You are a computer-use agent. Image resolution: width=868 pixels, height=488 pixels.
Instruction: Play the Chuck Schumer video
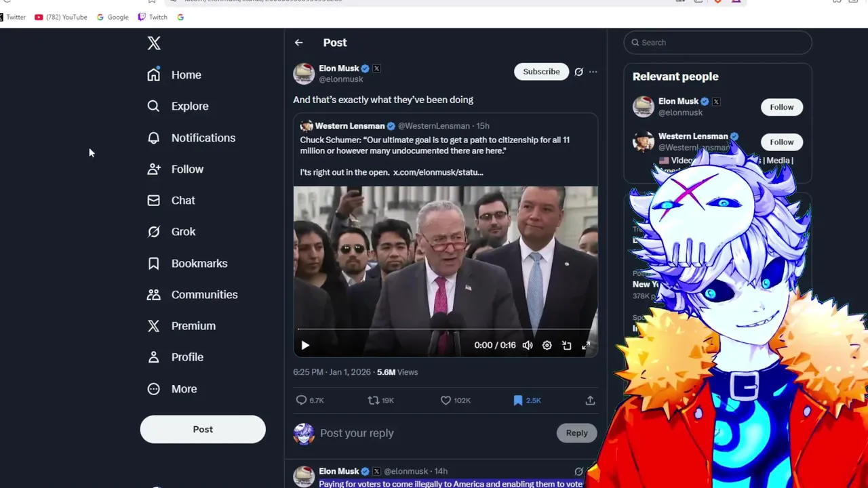(x=305, y=346)
